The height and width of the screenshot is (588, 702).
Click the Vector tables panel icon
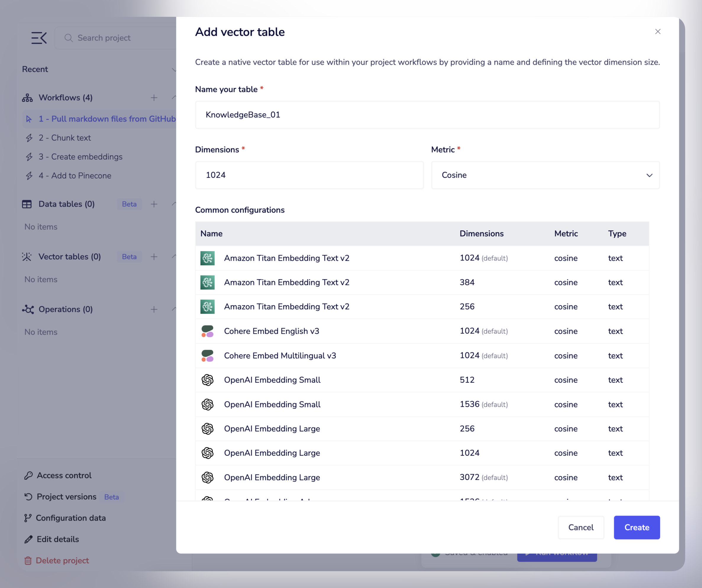pyautogui.click(x=27, y=257)
